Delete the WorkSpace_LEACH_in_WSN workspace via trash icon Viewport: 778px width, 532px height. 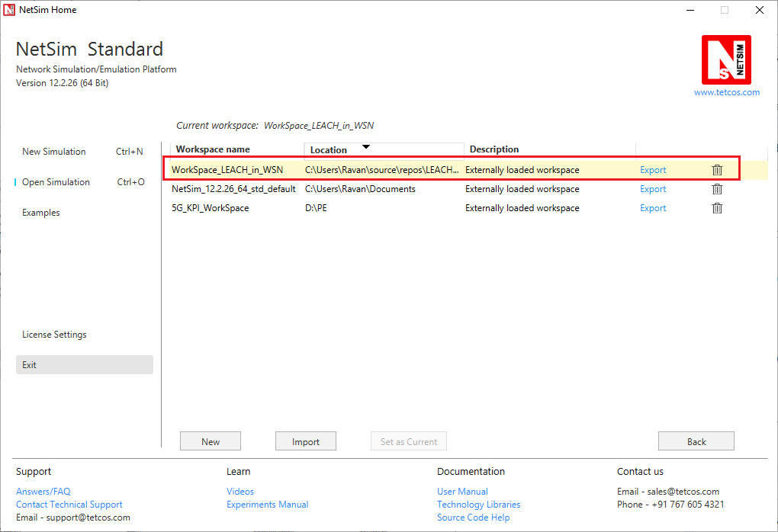(717, 170)
